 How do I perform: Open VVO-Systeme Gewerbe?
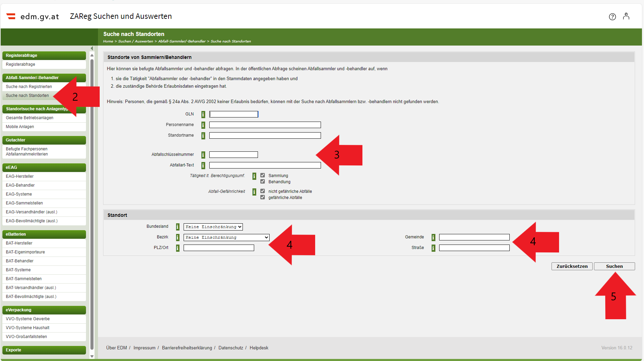point(44,319)
